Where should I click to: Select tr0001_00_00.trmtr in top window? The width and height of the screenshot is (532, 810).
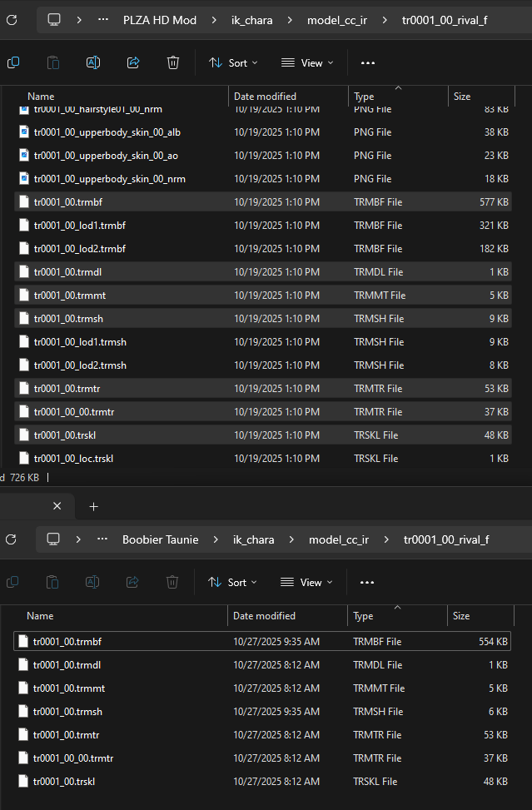pos(263,411)
